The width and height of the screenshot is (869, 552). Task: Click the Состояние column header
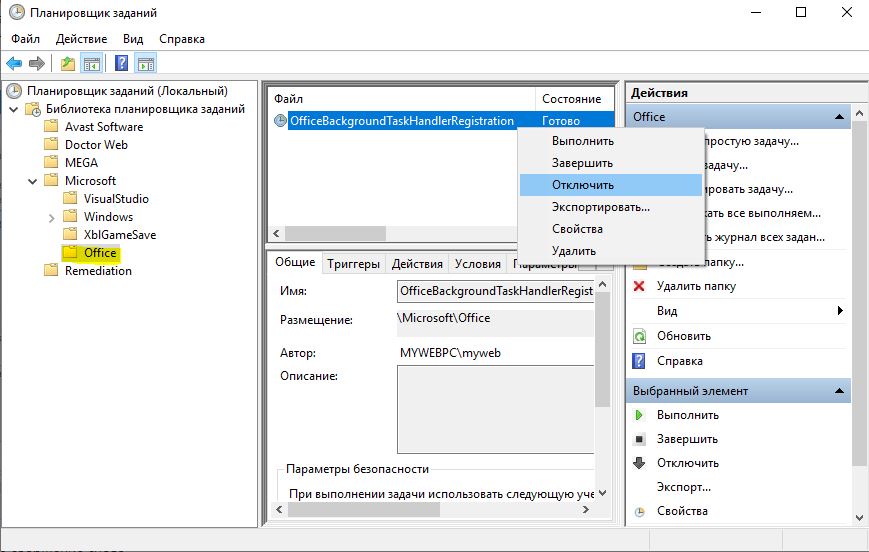click(574, 99)
